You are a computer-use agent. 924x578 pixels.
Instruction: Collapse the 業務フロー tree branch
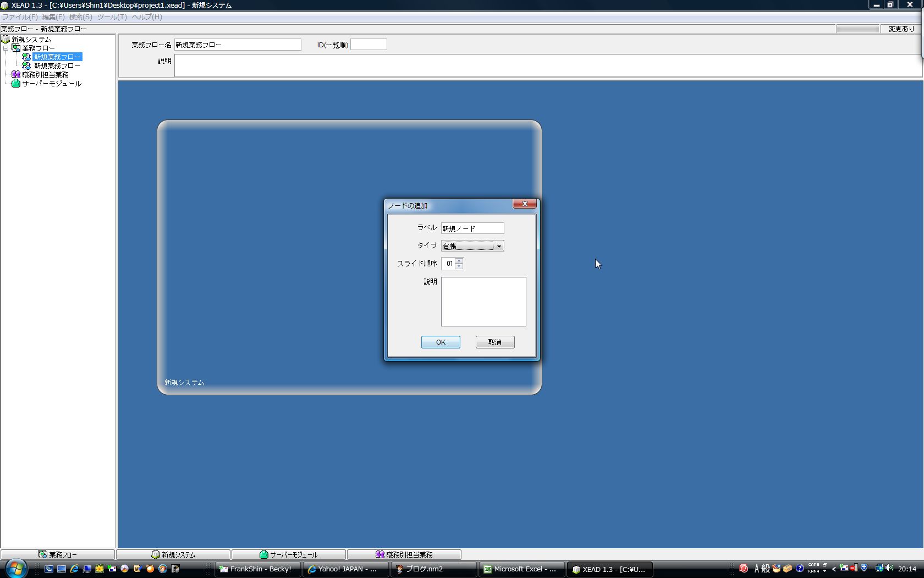point(5,48)
